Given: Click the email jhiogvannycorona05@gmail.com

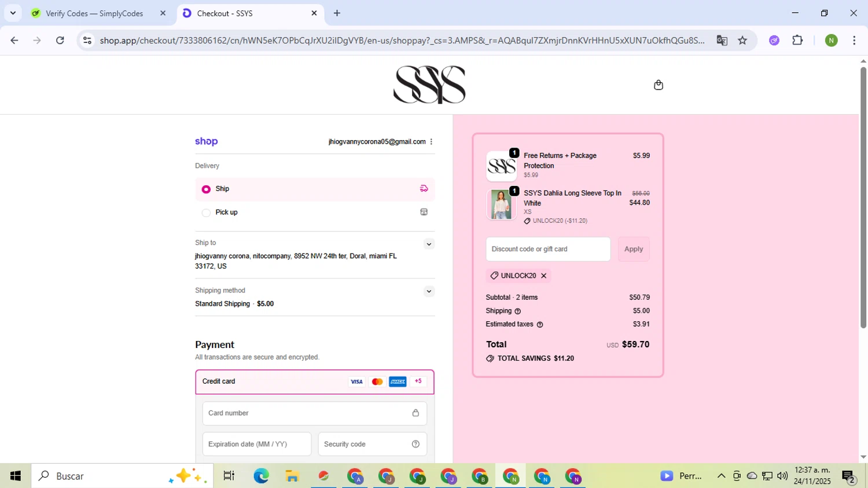Looking at the screenshot, I should [x=377, y=142].
